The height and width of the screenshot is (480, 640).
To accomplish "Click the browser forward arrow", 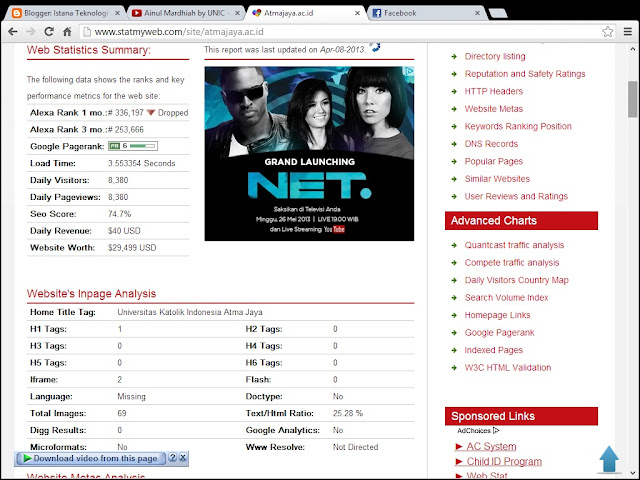I will pos(31,32).
